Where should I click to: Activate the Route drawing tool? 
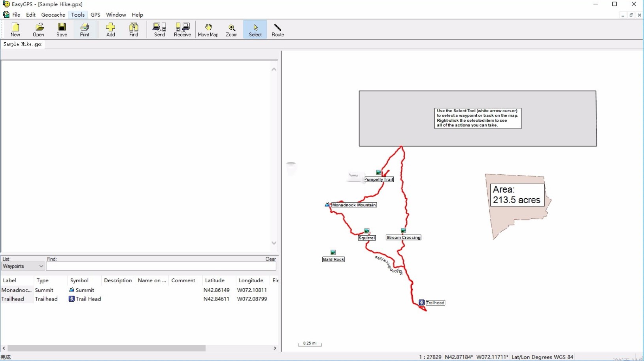pos(278,30)
